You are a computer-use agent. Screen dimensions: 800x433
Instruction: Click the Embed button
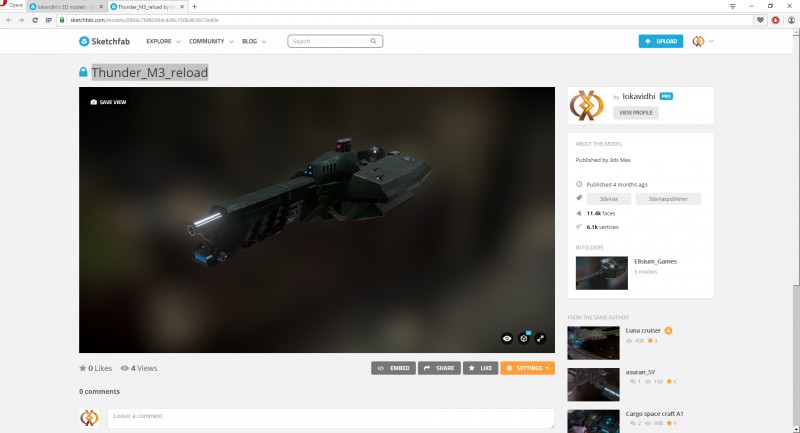click(x=393, y=368)
